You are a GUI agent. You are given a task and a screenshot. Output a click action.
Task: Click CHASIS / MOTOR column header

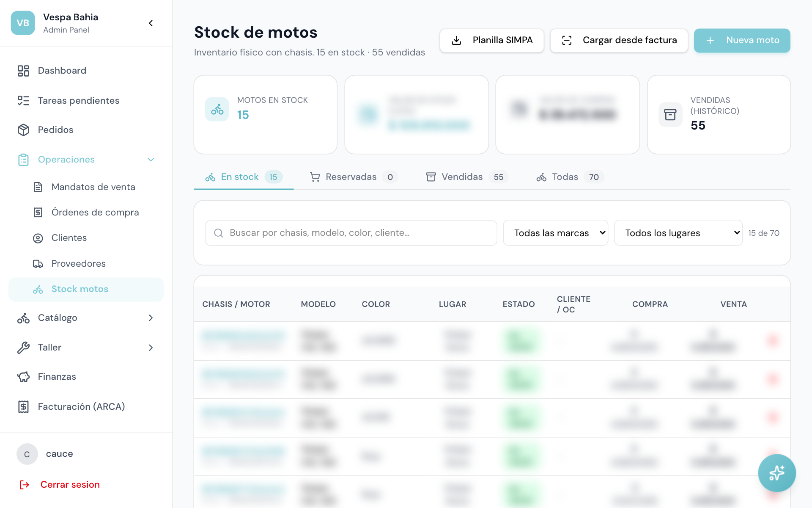(x=236, y=304)
